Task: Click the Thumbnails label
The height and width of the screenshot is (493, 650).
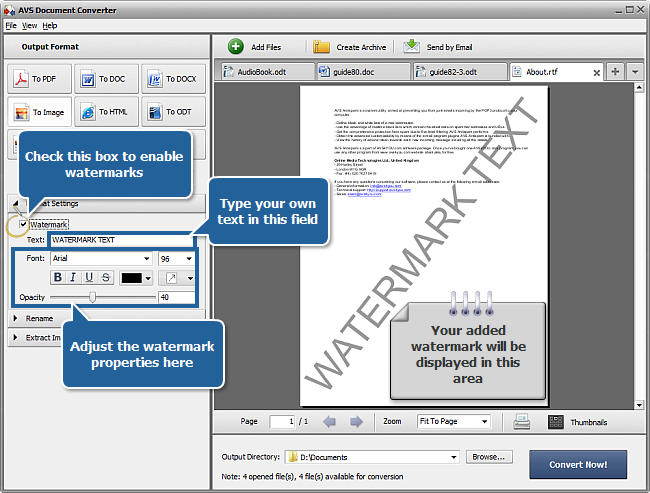Action: click(589, 423)
